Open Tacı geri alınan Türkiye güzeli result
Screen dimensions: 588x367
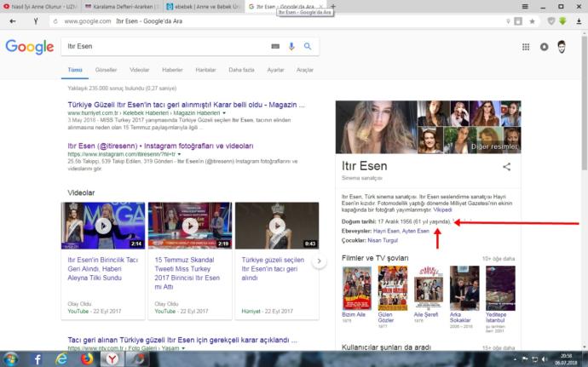182,340
